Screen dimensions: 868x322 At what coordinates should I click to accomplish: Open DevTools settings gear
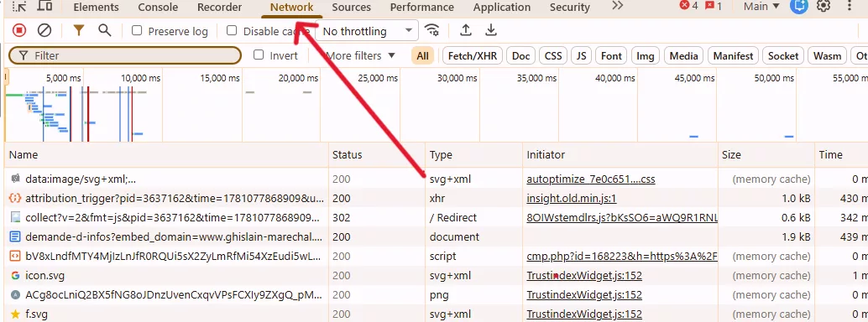pos(824,7)
